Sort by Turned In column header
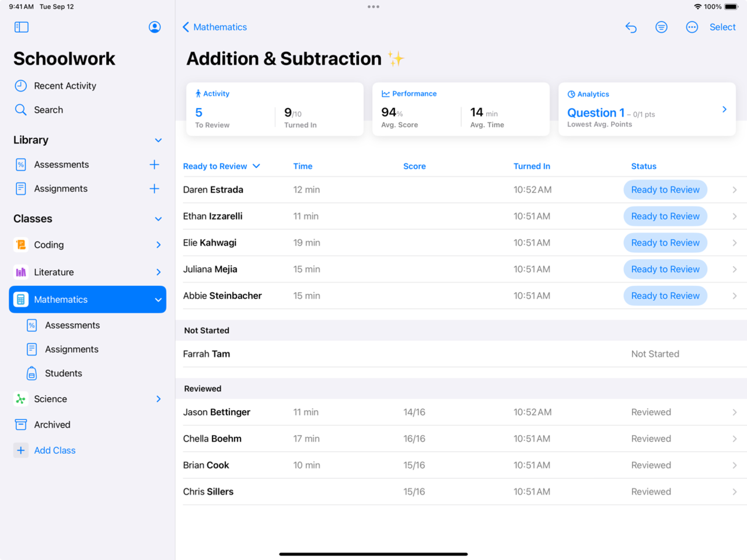The image size is (747, 560). (532, 166)
